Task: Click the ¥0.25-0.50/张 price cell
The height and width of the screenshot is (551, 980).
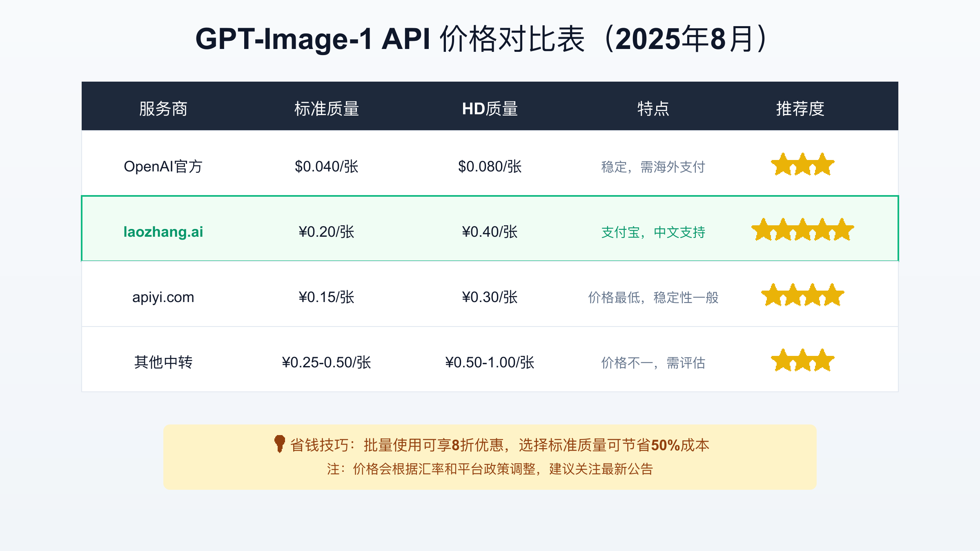Action: point(327,362)
